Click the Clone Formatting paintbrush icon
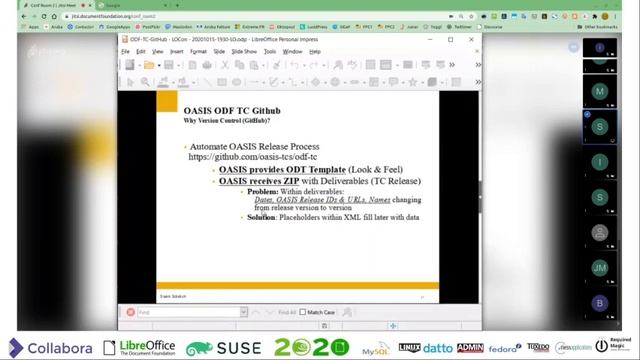The width and height of the screenshot is (640, 360). pyautogui.click(x=277, y=65)
